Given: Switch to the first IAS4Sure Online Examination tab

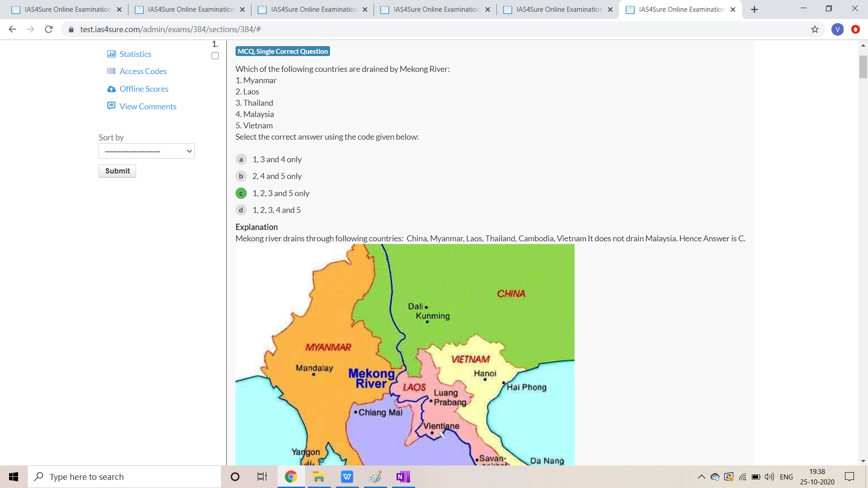Looking at the screenshot, I should click(x=67, y=9).
